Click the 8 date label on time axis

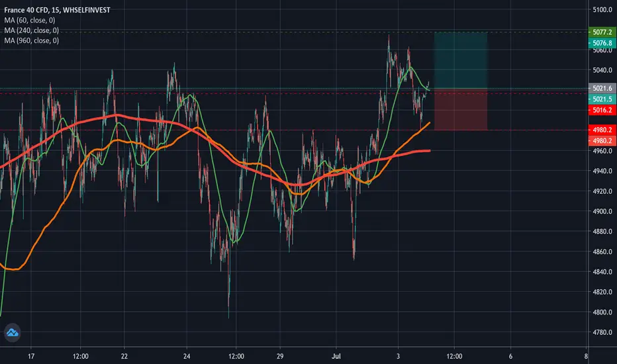(x=585, y=356)
